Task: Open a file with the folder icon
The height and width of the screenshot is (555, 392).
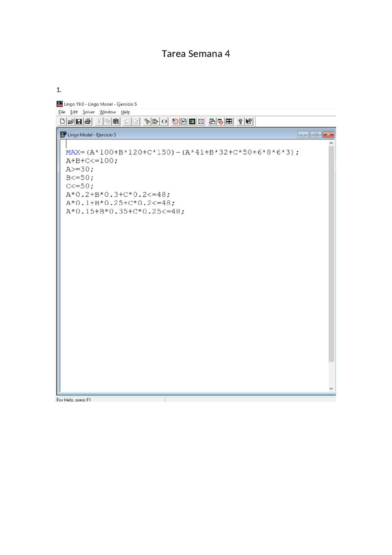Action: [x=71, y=121]
